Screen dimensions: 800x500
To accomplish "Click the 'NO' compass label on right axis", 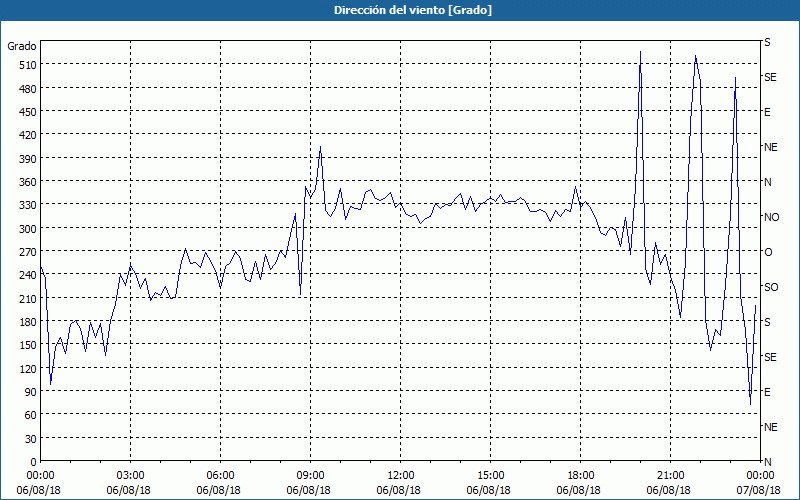I will (771, 217).
